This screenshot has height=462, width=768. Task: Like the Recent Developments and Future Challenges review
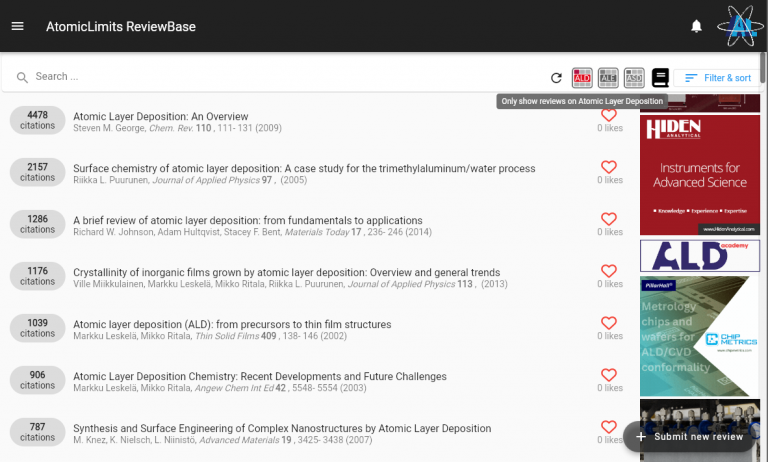609,375
